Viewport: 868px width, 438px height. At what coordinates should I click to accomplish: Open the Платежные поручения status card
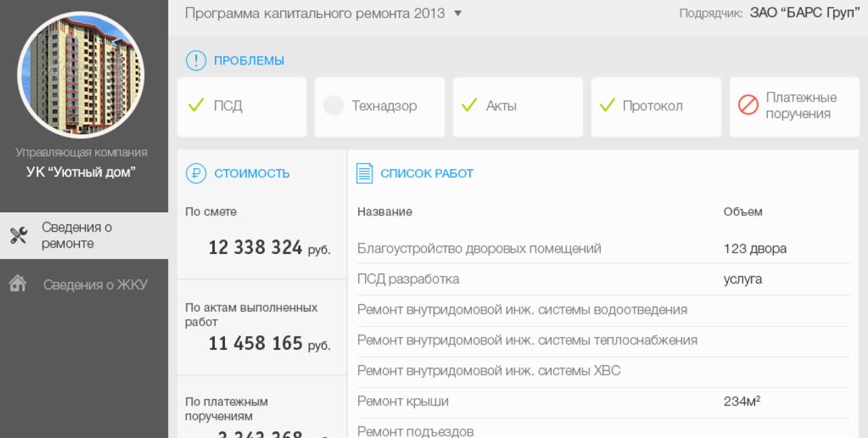click(x=794, y=107)
